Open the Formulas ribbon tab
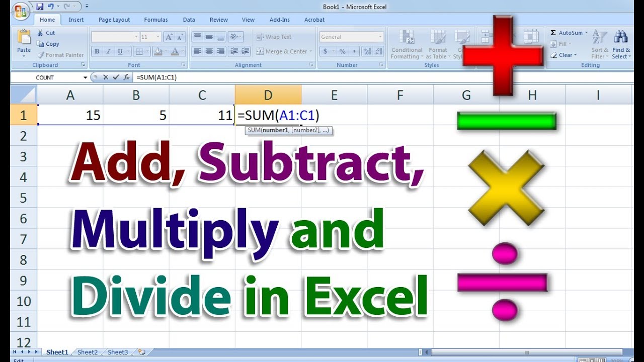Screen dimensions: 644x362 coord(156,20)
